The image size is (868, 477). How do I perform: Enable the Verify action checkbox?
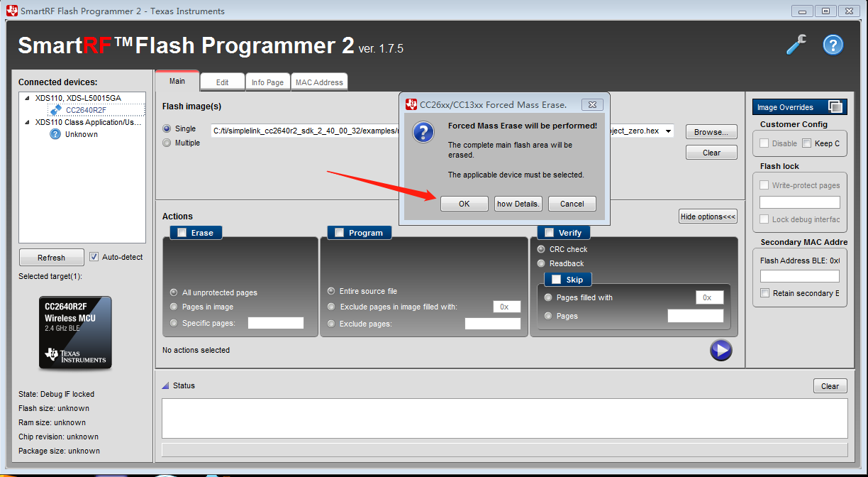(x=549, y=232)
